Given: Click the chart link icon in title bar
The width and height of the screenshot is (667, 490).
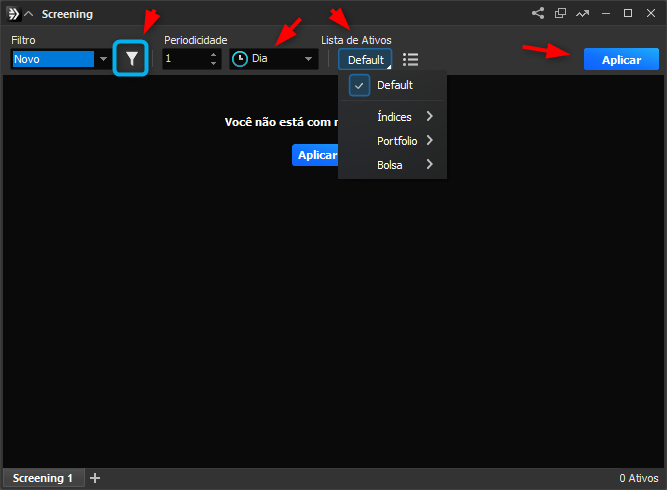Looking at the screenshot, I should tap(583, 13).
